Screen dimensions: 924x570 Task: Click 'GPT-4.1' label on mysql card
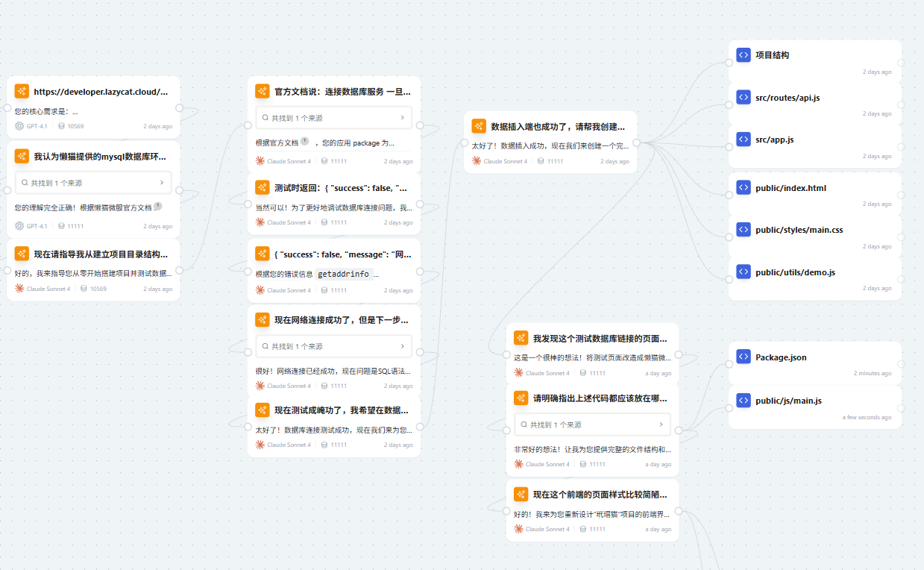37,226
